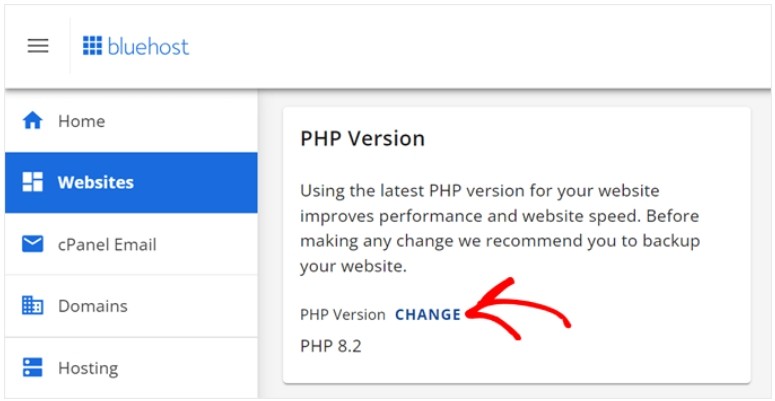This screenshot has width=775, height=401.
Task: Click the backup recommendation description text
Action: click(x=500, y=229)
